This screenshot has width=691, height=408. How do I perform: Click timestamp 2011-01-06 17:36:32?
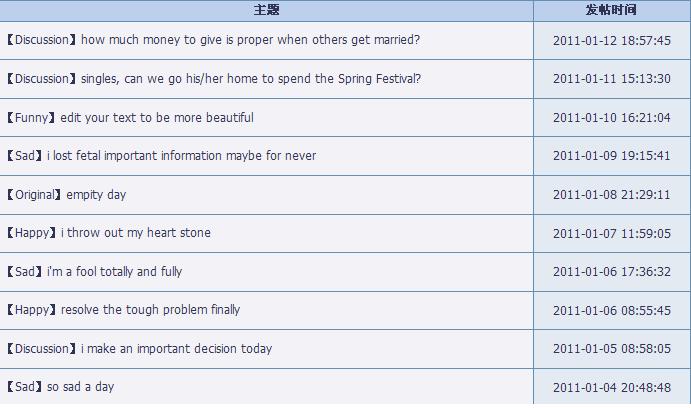[x=611, y=271]
